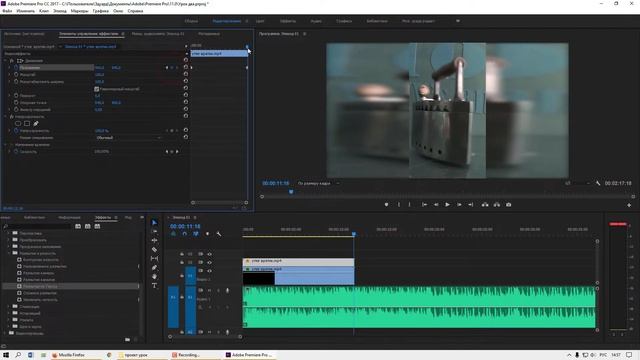Hide top video track output eye
Viewport: 640px width, 360px height.
(209, 254)
